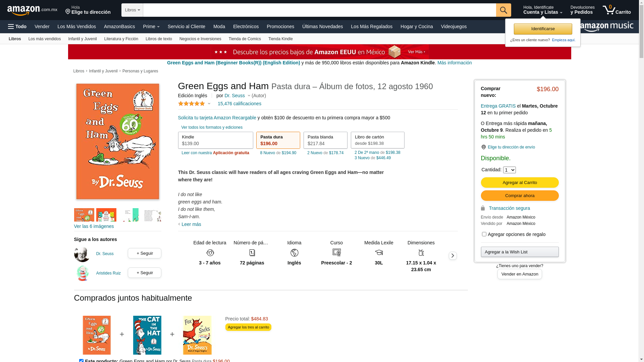Click the five-star rating icon
This screenshot has width=644, height=362.
[191, 104]
